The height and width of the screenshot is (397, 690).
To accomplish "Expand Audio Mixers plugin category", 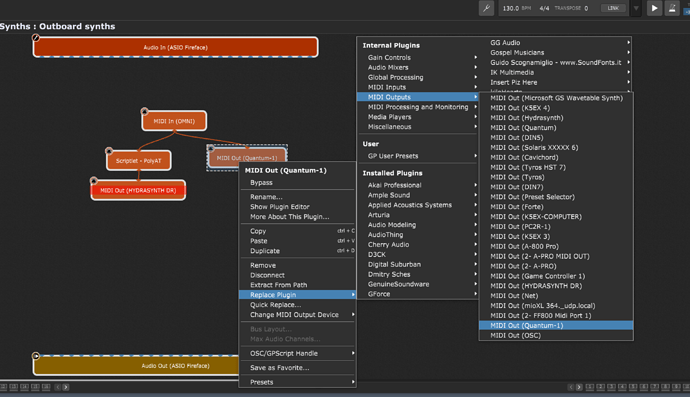I will click(x=418, y=67).
